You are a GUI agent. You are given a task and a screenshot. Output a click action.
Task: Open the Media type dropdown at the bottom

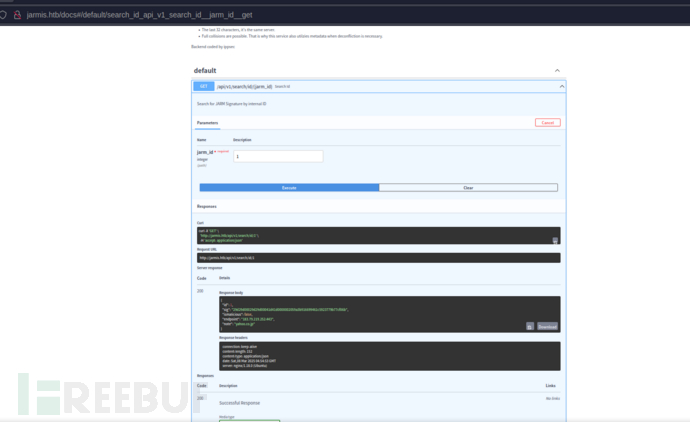click(x=250, y=421)
